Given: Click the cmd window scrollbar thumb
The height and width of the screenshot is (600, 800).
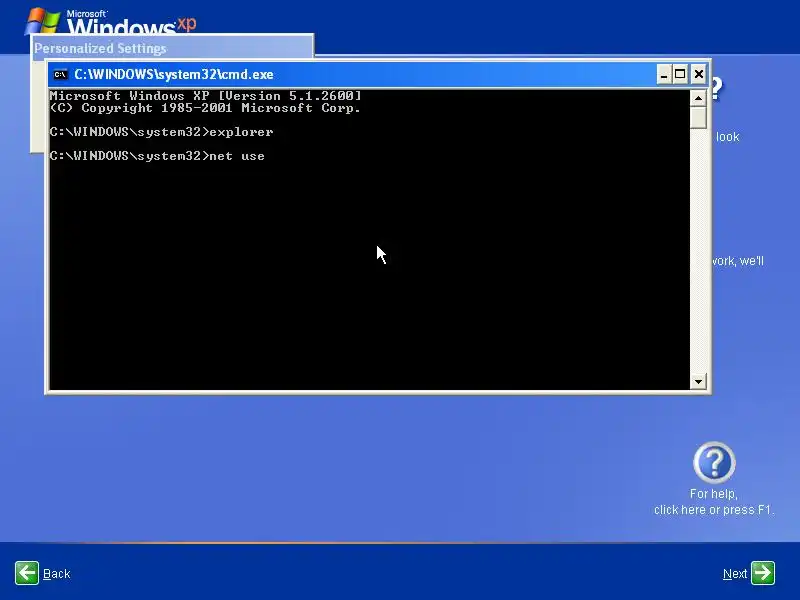Looking at the screenshot, I should tap(698, 117).
